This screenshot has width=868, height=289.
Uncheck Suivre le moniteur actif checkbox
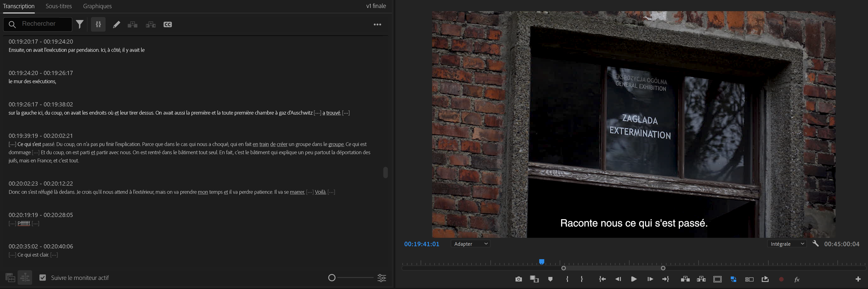[42, 278]
